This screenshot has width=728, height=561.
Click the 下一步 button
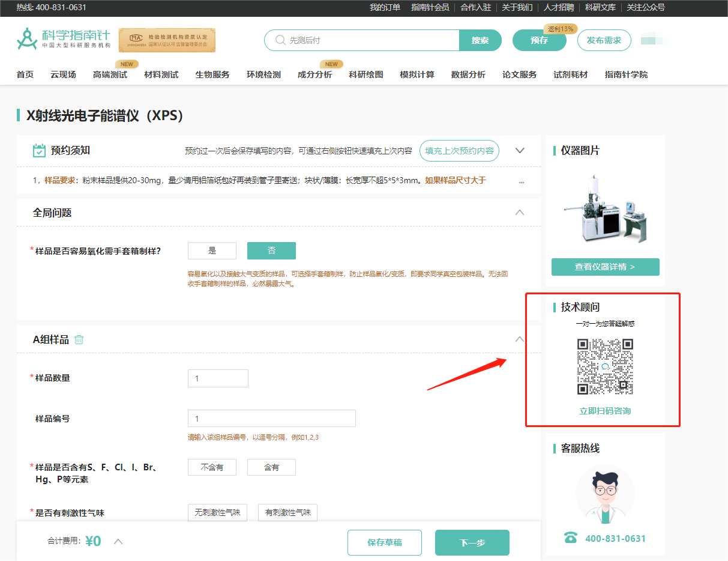point(472,542)
